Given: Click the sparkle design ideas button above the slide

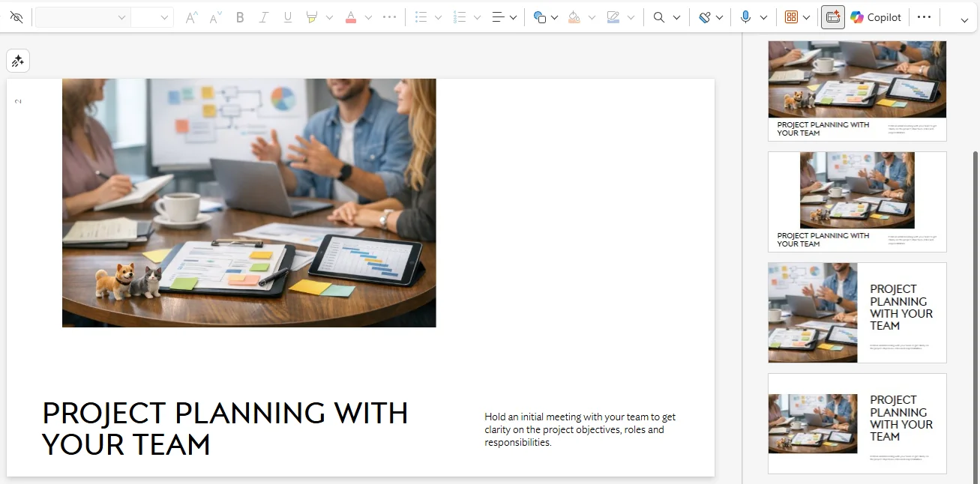Looking at the screenshot, I should click(x=18, y=61).
